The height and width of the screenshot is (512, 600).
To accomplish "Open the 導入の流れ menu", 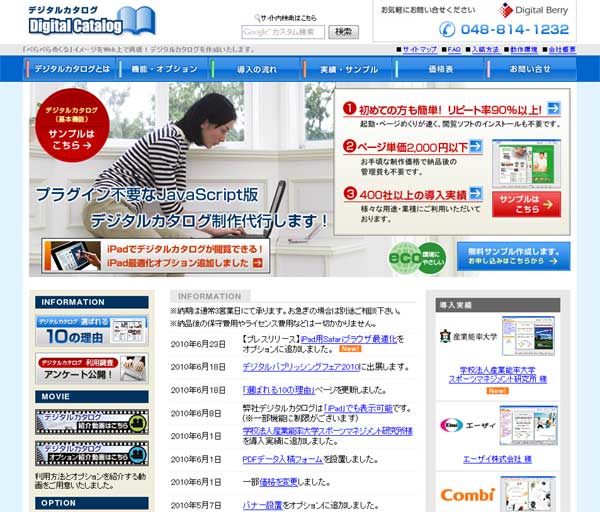I will coord(256,69).
